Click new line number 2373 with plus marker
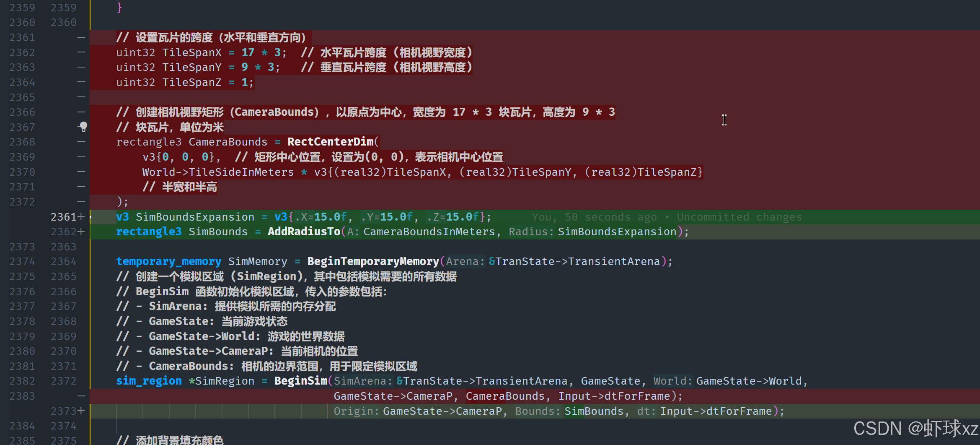 pyautogui.click(x=67, y=411)
